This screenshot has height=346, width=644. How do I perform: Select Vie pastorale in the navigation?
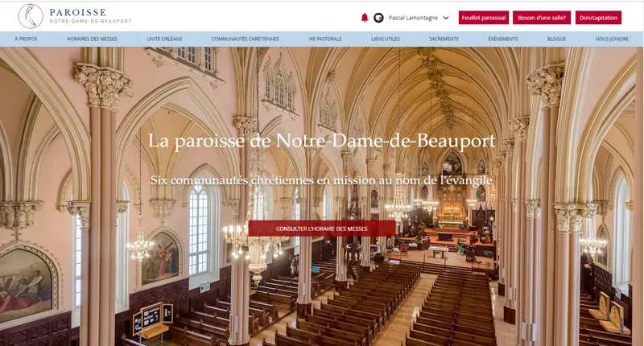[325, 39]
